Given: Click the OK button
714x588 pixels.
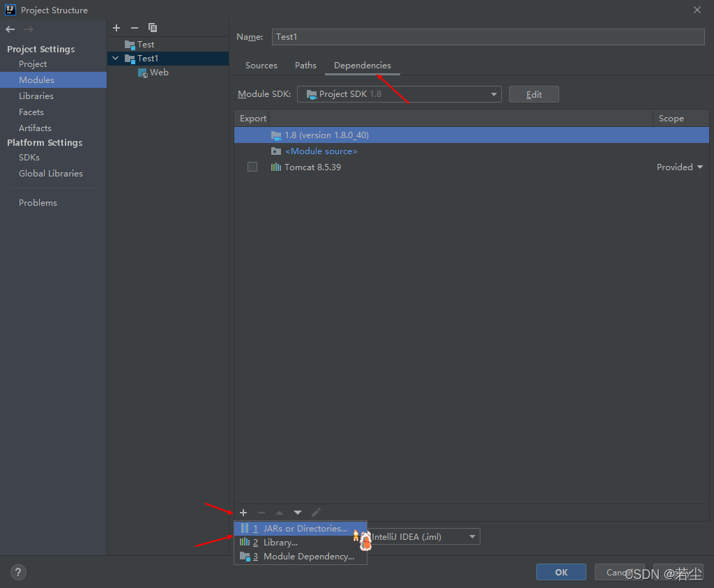Looking at the screenshot, I should 561,572.
